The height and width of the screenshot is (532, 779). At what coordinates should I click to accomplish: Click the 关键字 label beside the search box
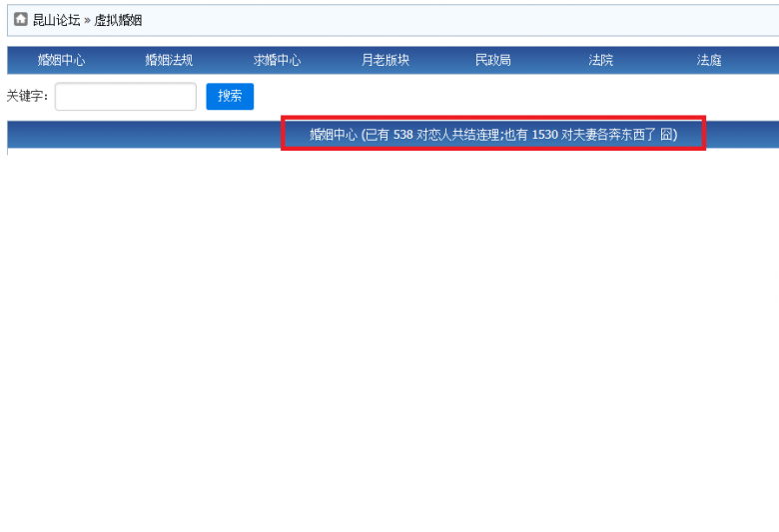(x=28, y=96)
